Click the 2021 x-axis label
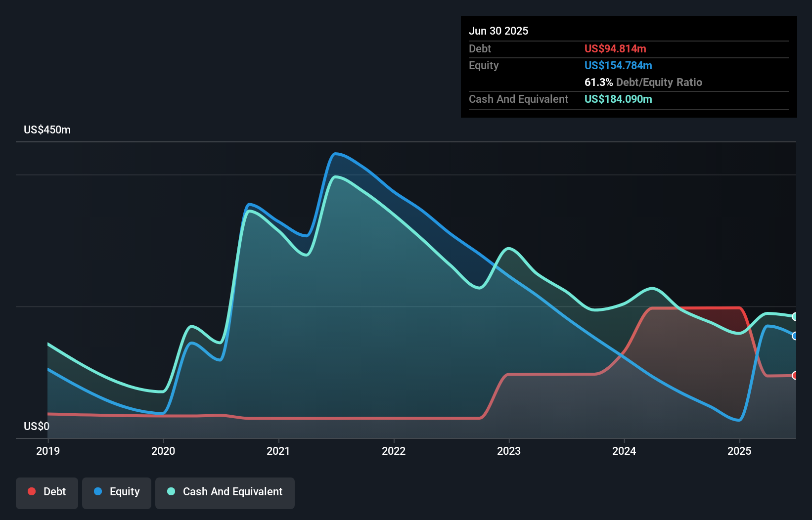Viewport: 812px width, 520px height. pyautogui.click(x=278, y=451)
